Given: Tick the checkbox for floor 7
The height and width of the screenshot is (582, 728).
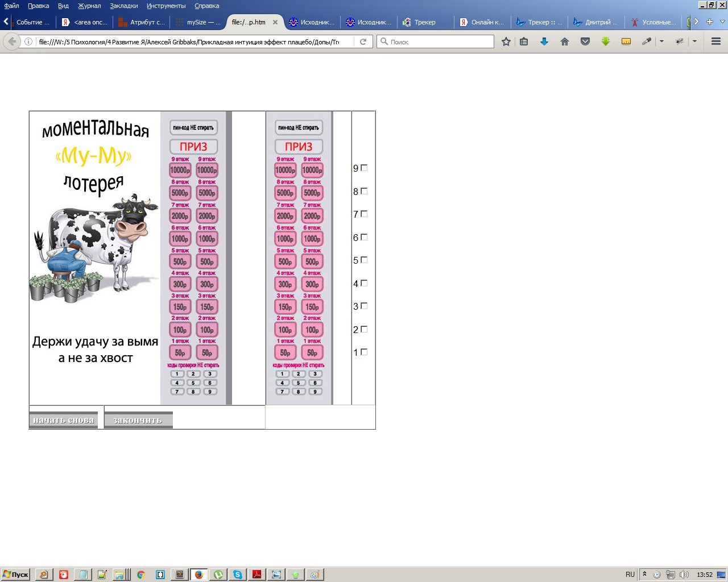Looking at the screenshot, I should (x=365, y=214).
